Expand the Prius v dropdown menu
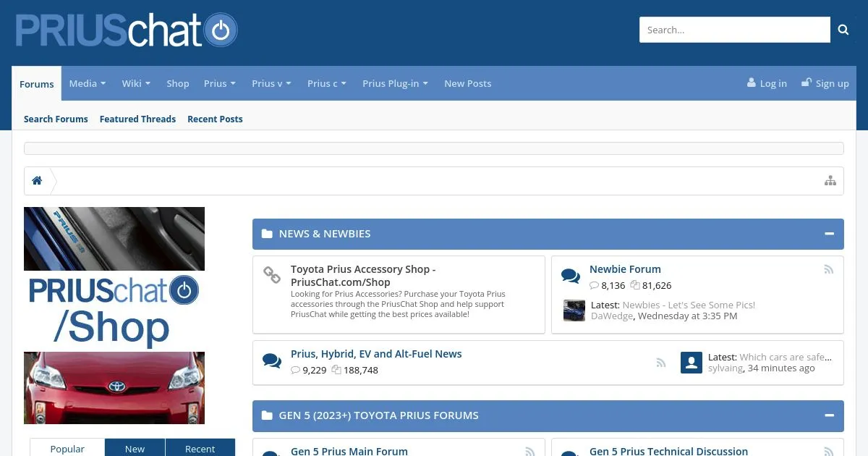868x456 pixels. point(271,83)
